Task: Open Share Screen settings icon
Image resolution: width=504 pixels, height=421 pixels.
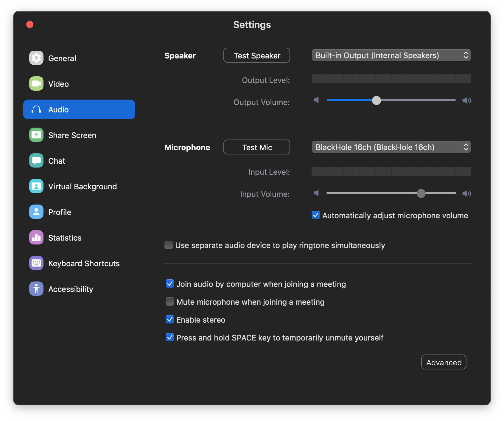Action: click(x=36, y=135)
